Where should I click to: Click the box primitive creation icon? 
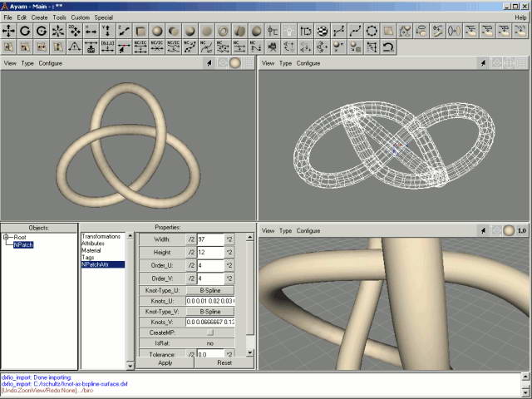pyautogui.click(x=142, y=31)
